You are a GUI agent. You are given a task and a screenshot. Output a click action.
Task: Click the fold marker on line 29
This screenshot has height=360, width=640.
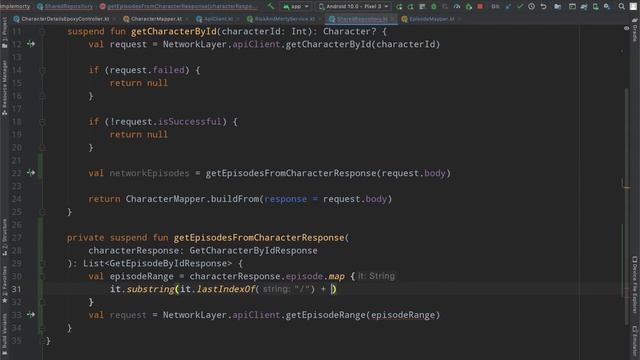42,263
